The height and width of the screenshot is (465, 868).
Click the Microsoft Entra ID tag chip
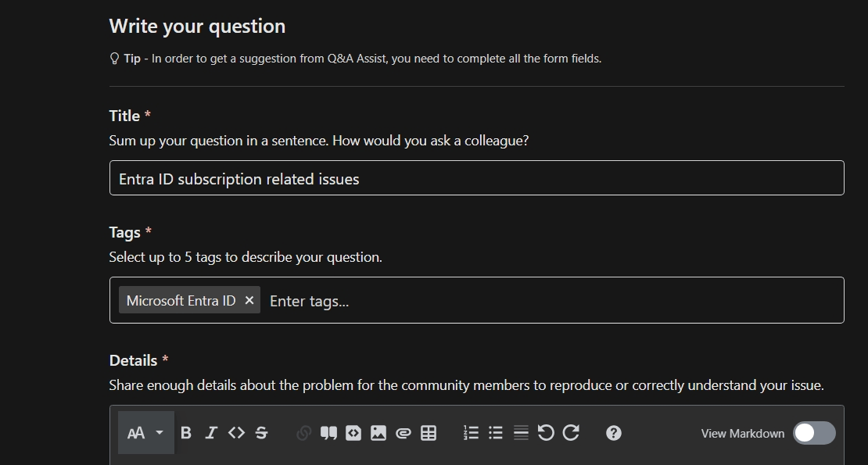click(x=189, y=300)
